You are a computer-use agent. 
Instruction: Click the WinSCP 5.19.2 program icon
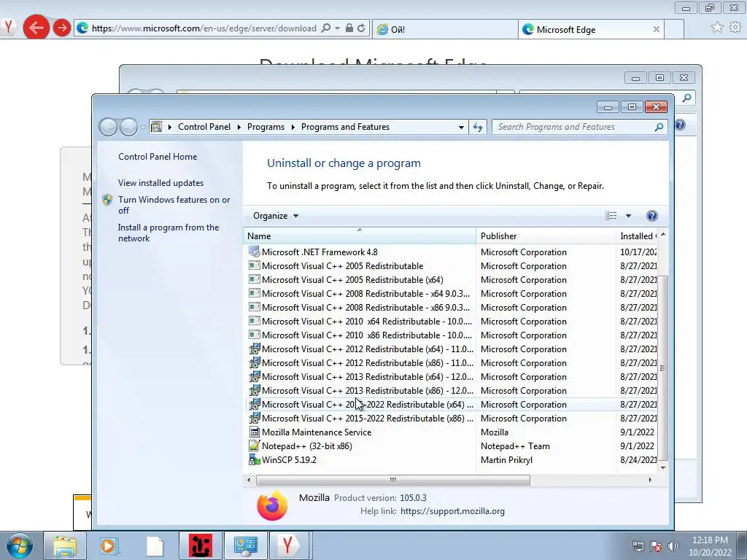(x=255, y=459)
